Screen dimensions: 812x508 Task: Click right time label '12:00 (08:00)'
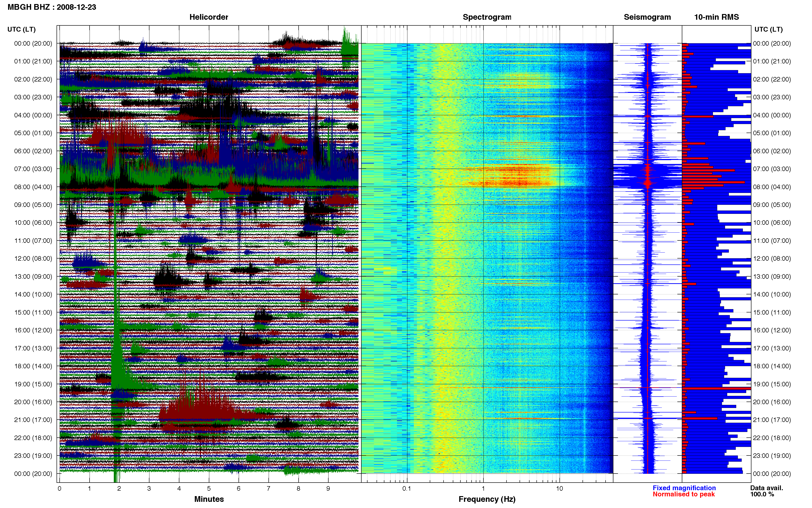pos(772,258)
